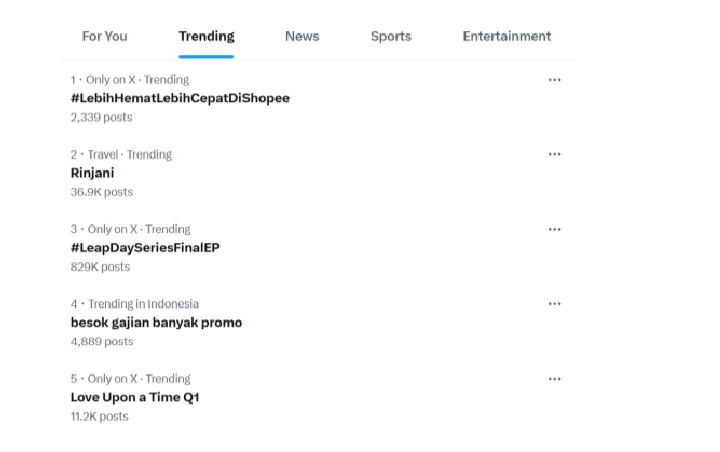This screenshot has height=452, width=720.
Task: Click the 829K posts count label
Action: [100, 267]
